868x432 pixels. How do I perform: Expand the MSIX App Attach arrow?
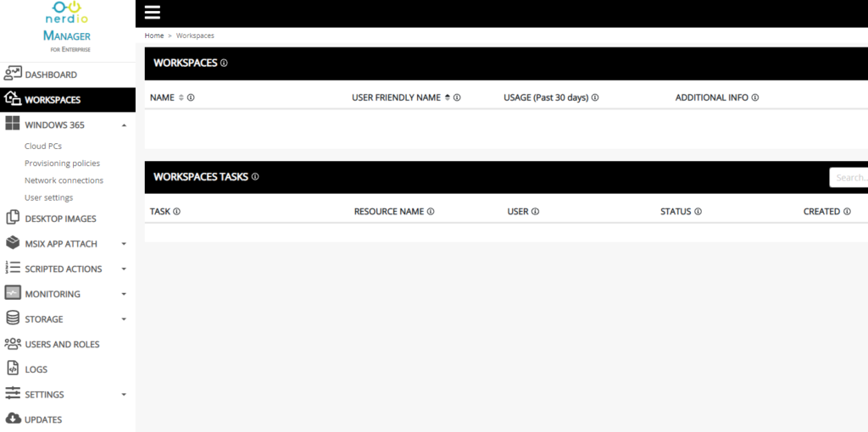point(124,243)
